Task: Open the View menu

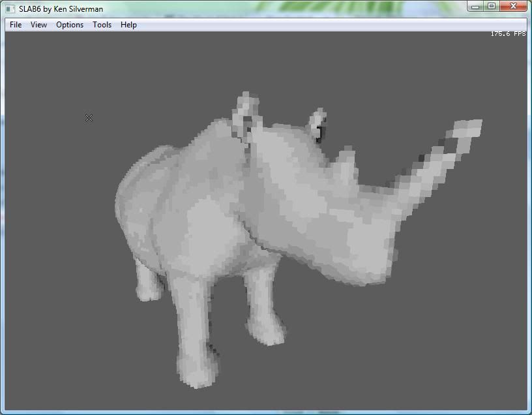Action: click(38, 25)
